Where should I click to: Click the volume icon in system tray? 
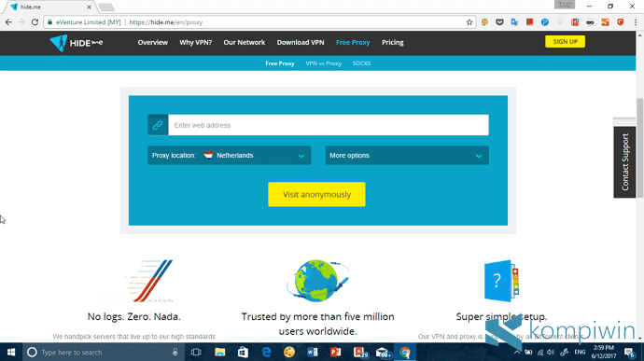(x=551, y=353)
